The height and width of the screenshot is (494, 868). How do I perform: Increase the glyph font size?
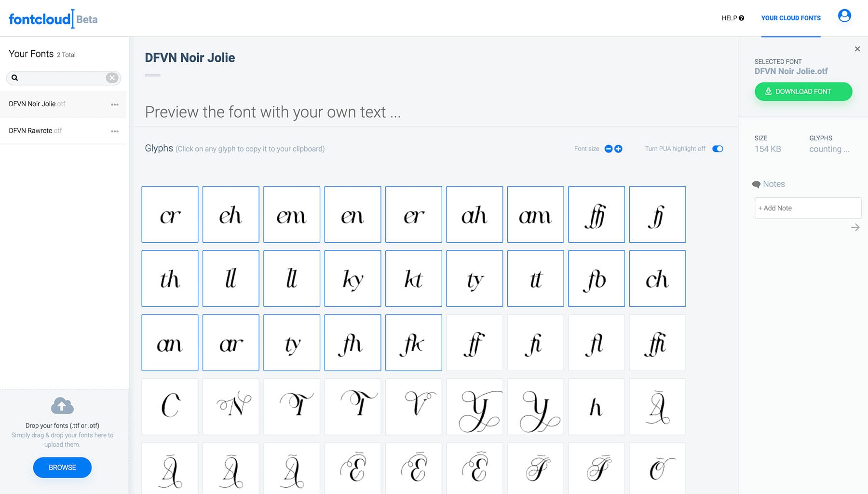pyautogui.click(x=618, y=149)
